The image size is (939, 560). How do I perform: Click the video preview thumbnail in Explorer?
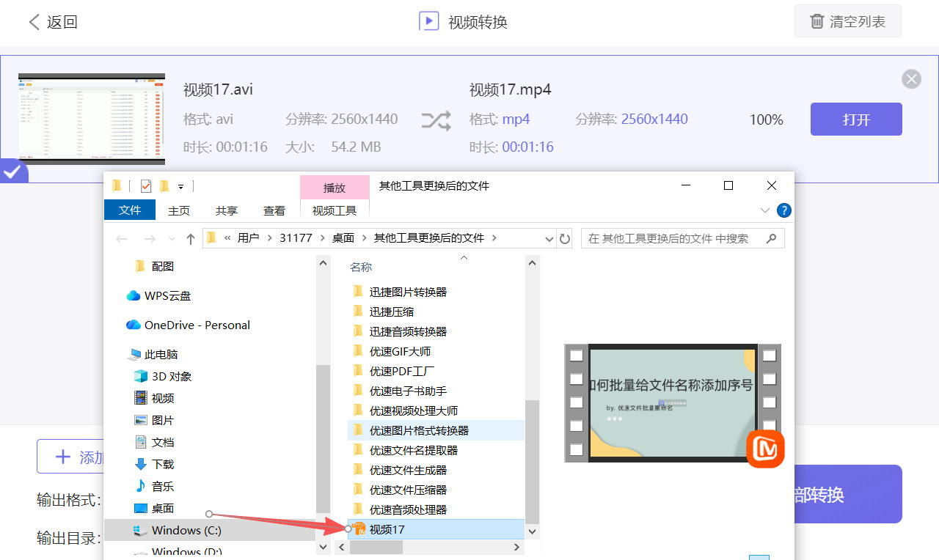tap(673, 403)
